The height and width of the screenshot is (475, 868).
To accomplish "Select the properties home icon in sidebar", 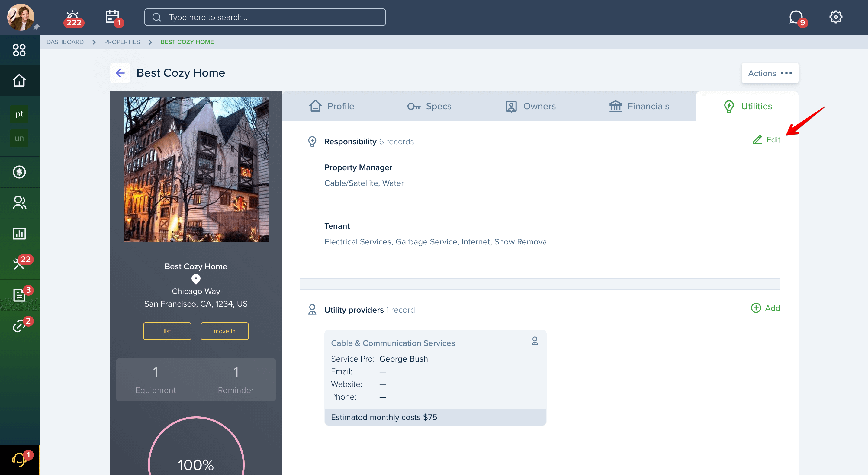I will tap(19, 81).
